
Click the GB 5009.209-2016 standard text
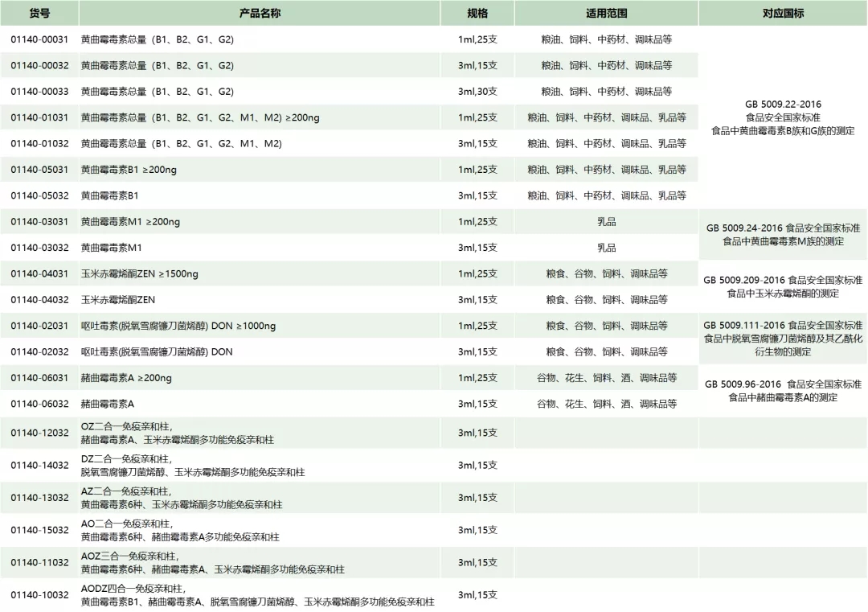(x=783, y=286)
